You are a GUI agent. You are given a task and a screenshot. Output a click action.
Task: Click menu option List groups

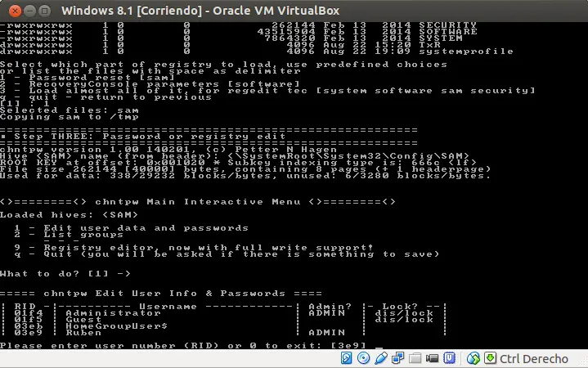[x=69, y=235]
